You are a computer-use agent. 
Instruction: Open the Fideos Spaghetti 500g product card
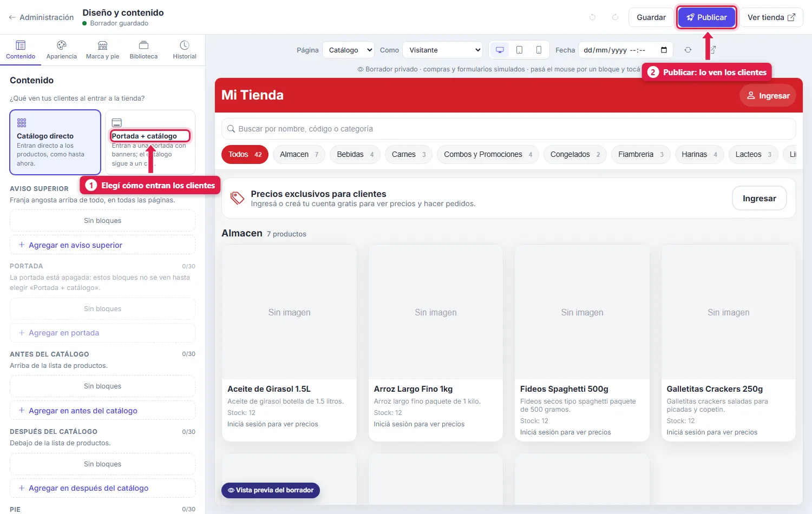[x=582, y=343]
